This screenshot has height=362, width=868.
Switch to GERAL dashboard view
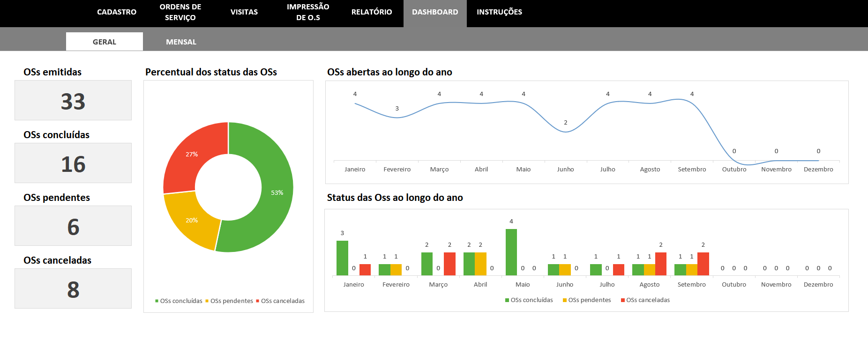tap(104, 42)
